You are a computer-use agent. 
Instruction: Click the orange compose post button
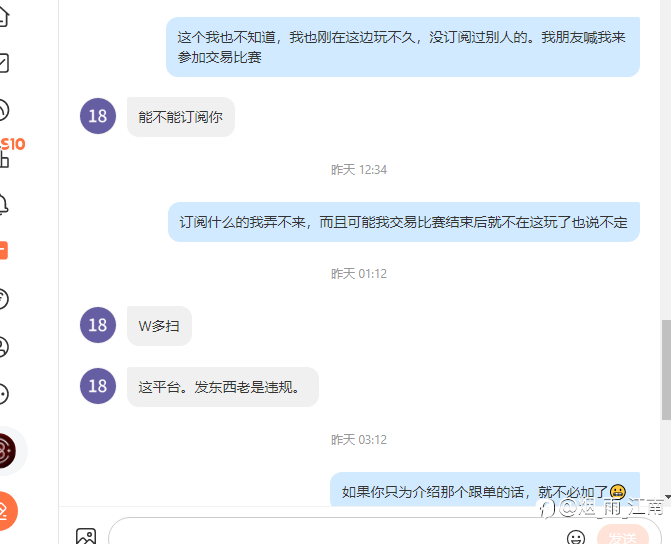tap(8, 511)
